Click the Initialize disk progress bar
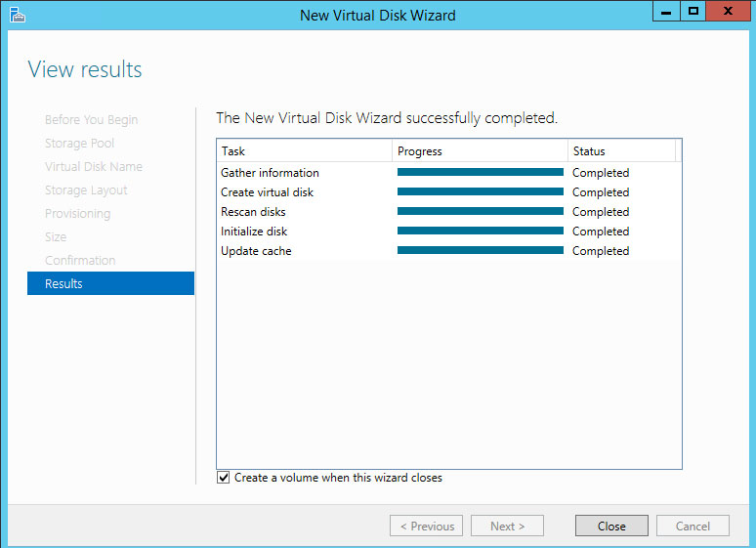 (480, 232)
